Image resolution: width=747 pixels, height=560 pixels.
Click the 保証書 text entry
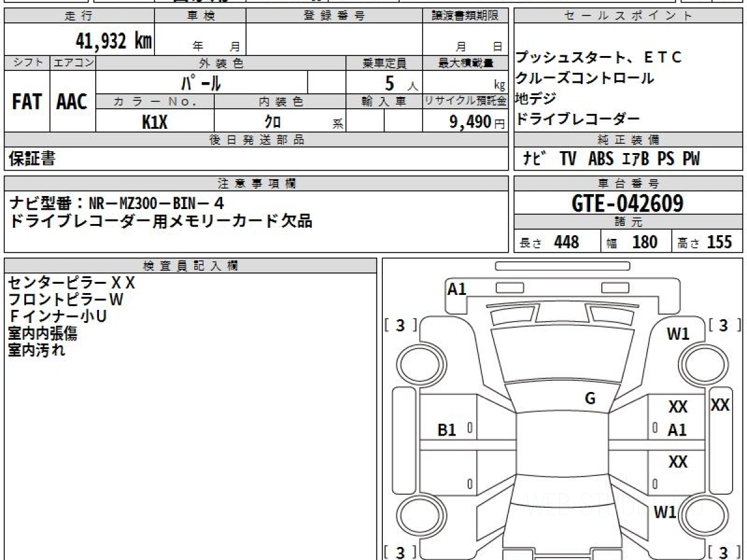[32, 159]
